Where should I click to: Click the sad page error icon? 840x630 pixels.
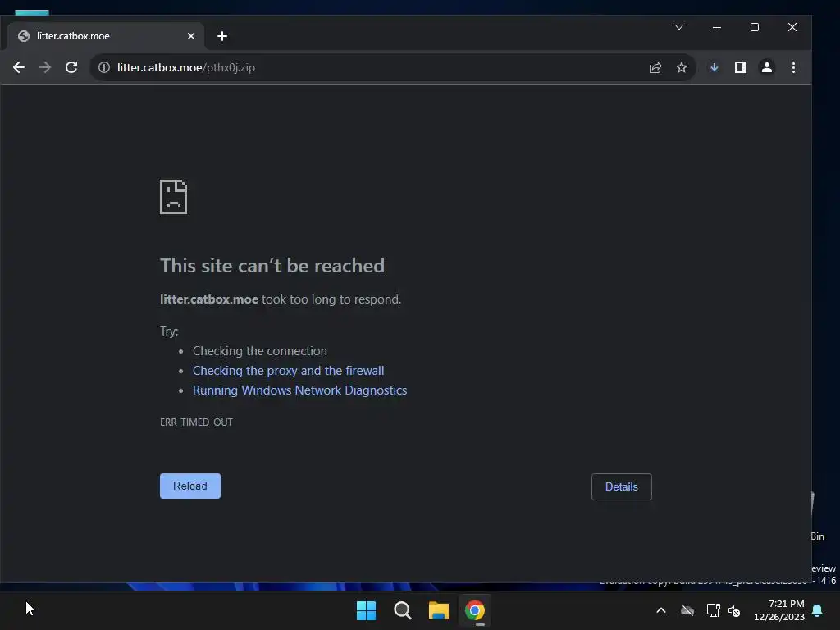coord(174,197)
